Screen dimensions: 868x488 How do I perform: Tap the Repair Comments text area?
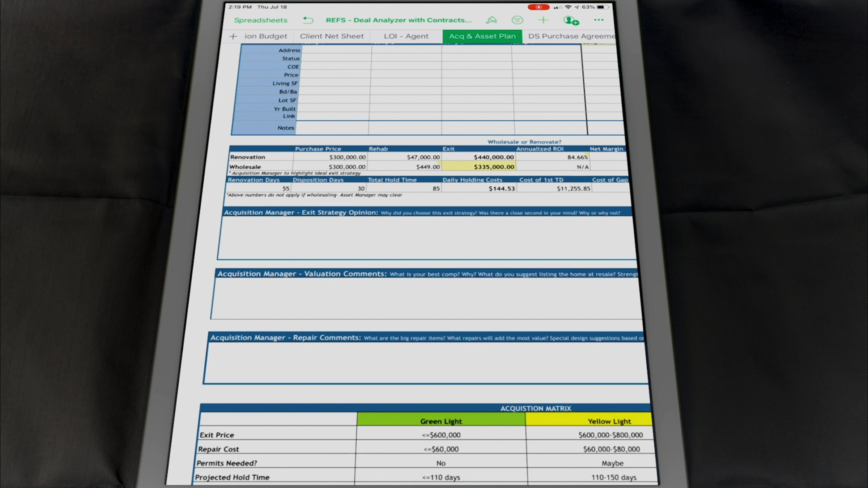pyautogui.click(x=427, y=363)
